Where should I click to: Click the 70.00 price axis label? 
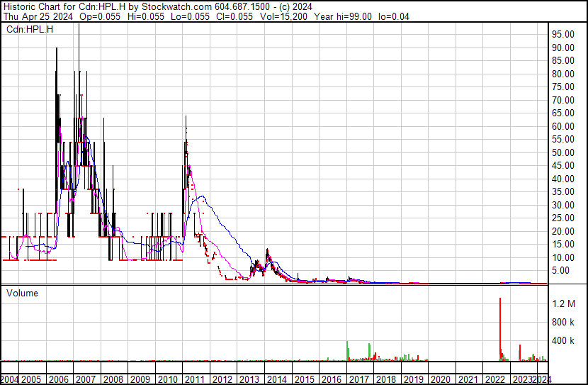click(x=563, y=100)
